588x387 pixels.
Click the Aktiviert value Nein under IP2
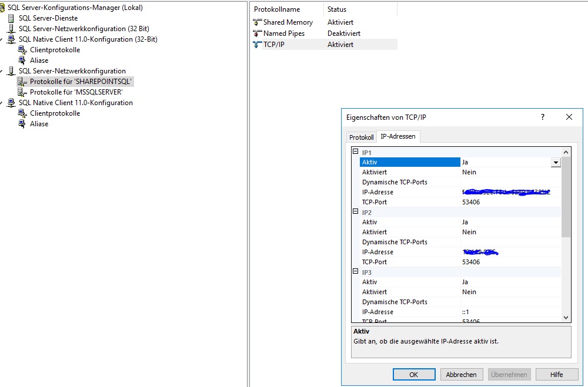point(469,232)
